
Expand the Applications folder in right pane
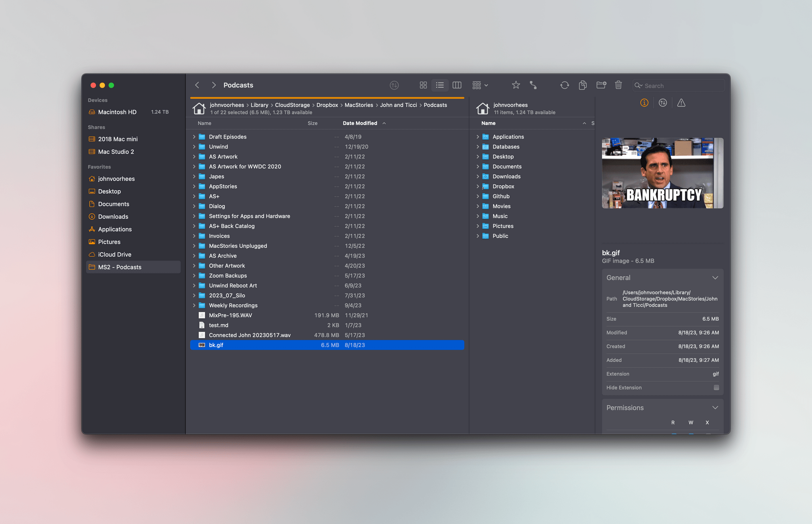(x=477, y=137)
